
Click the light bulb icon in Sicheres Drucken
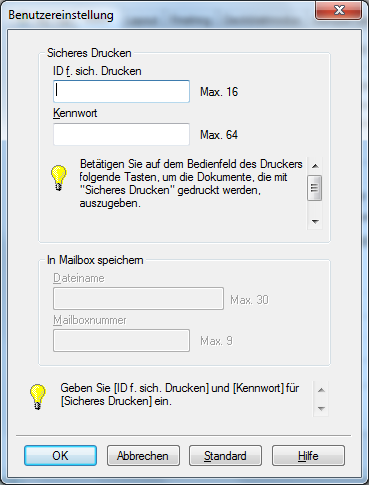point(58,178)
